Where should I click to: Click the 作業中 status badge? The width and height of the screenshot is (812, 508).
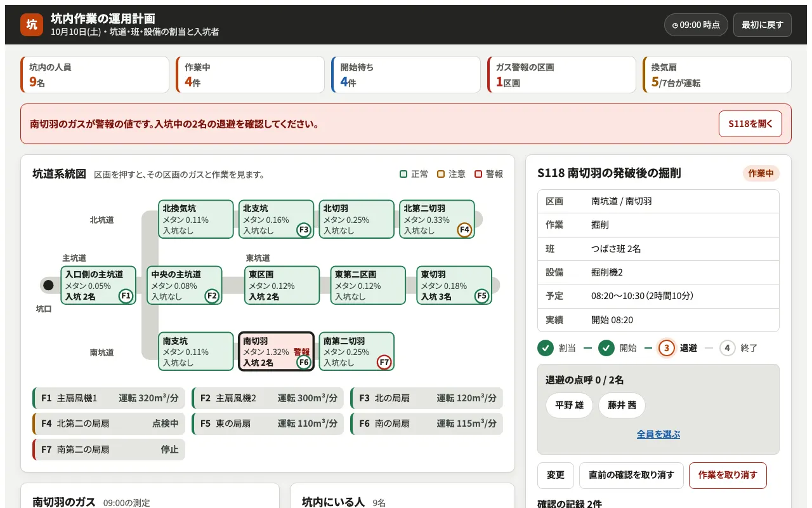(761, 173)
